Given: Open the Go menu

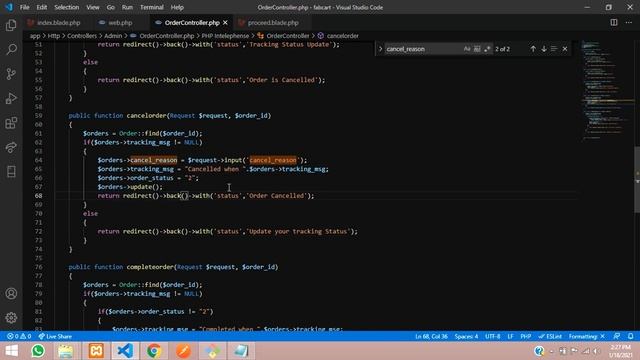Looking at the screenshot, I should tap(111, 7).
